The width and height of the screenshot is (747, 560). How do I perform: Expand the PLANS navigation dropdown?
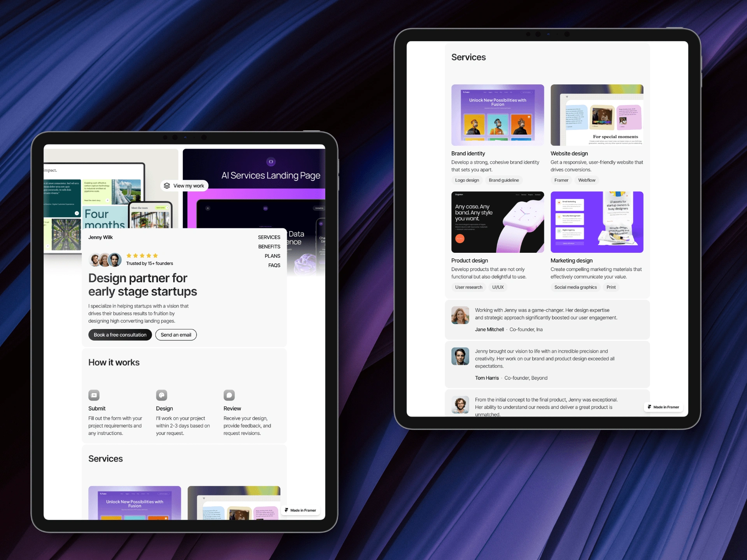click(x=272, y=255)
